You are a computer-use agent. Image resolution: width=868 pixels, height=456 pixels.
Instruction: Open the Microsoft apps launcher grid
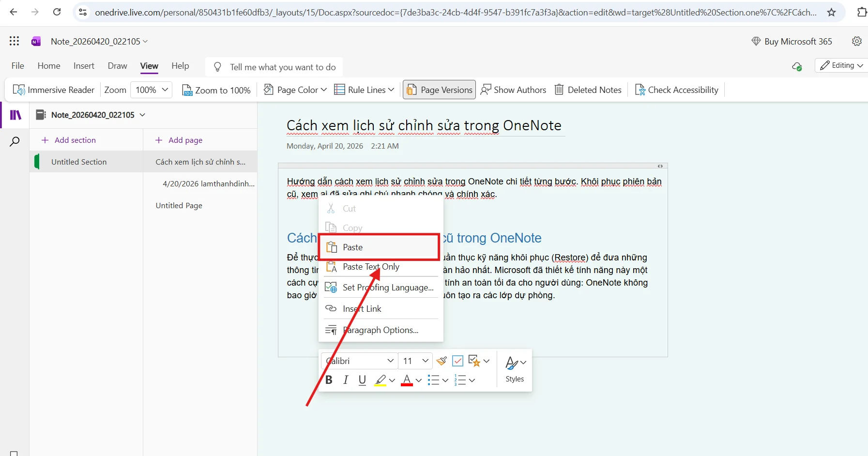(x=15, y=41)
